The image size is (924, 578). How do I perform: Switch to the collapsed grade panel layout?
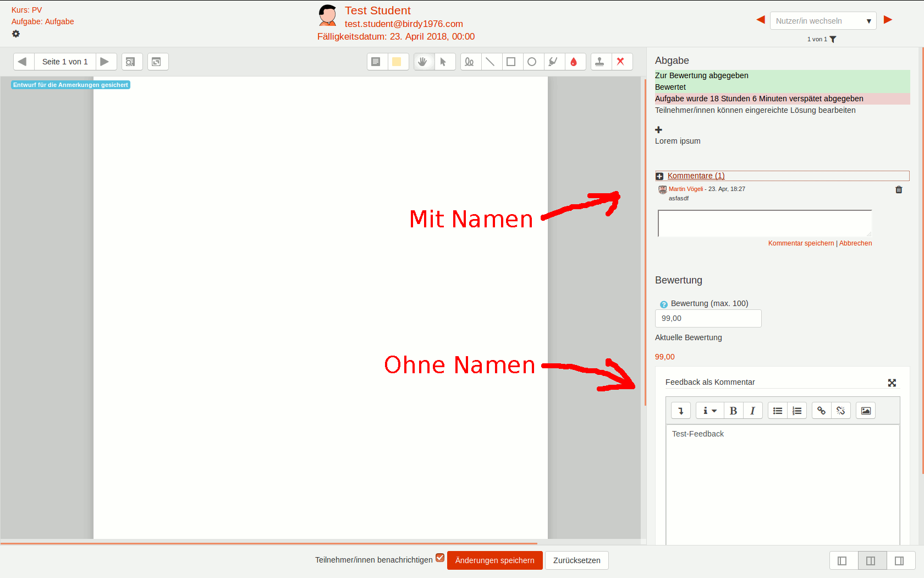coord(899,561)
